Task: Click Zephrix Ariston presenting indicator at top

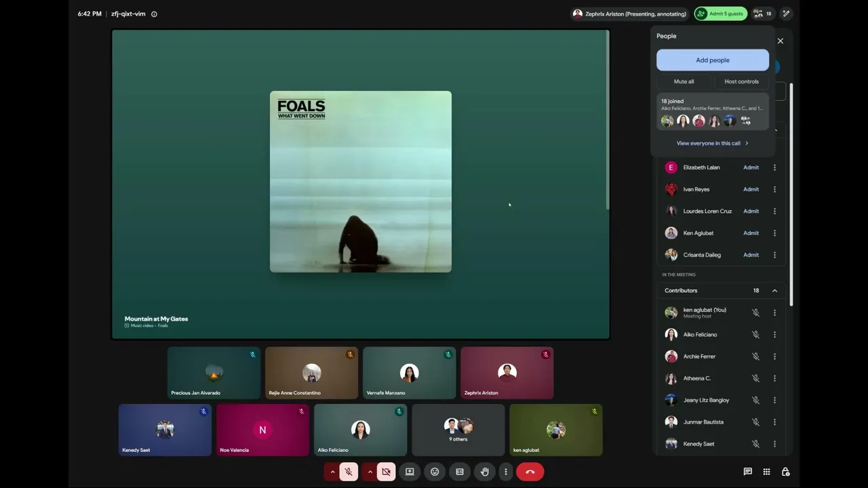Action: 629,14
